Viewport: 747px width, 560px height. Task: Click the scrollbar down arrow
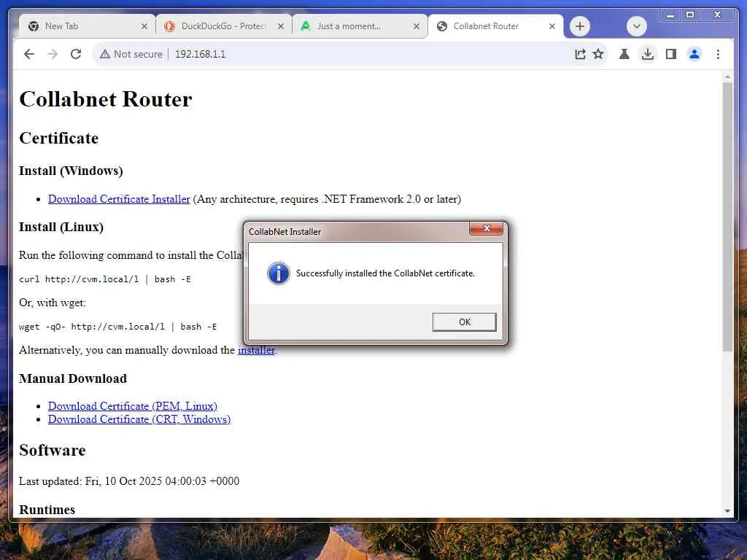(x=727, y=511)
